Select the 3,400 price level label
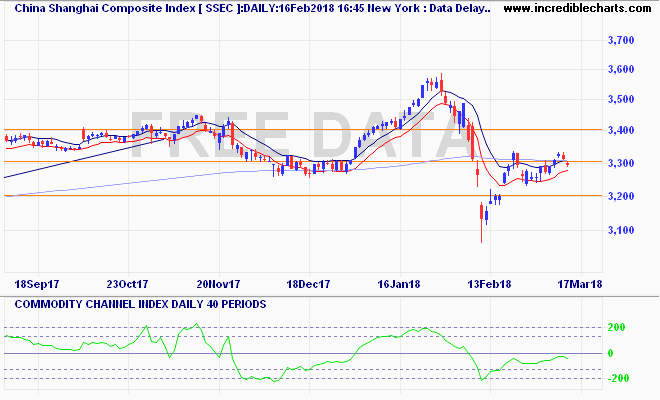This screenshot has height=400, width=660. [x=622, y=131]
